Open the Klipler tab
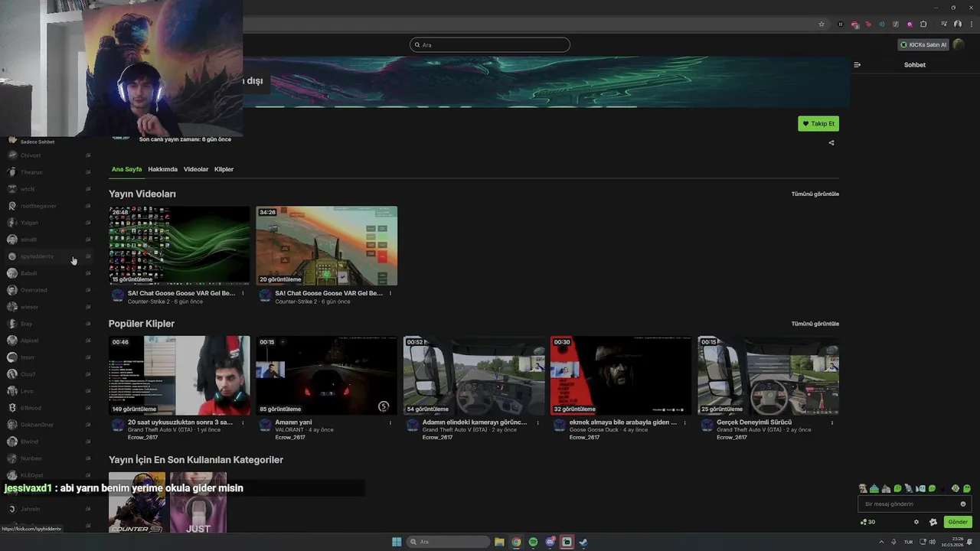This screenshot has width=980, height=551. coord(224,169)
